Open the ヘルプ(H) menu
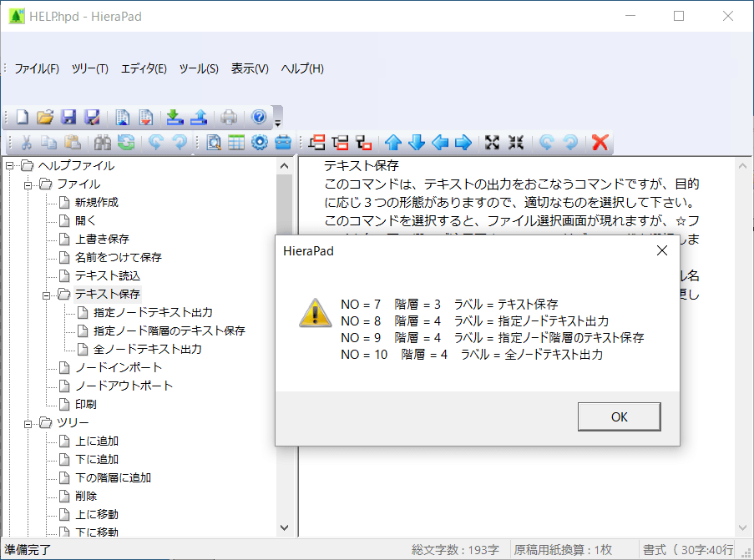Viewport: 754px width, 560px height. tap(302, 68)
